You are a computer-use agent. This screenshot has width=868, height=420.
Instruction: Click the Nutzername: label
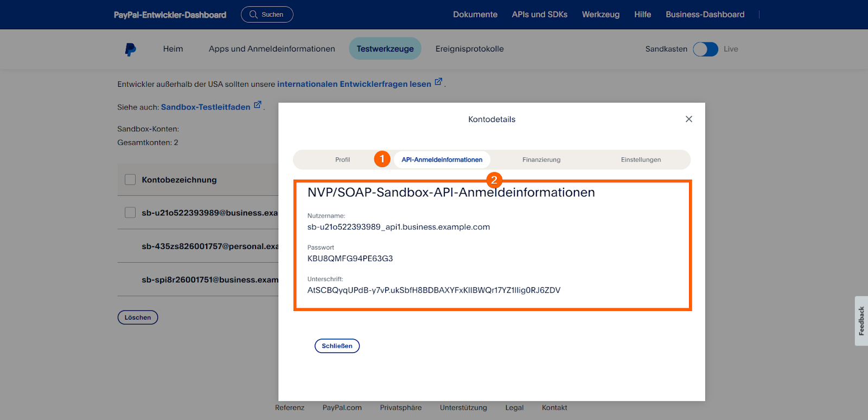pos(326,215)
